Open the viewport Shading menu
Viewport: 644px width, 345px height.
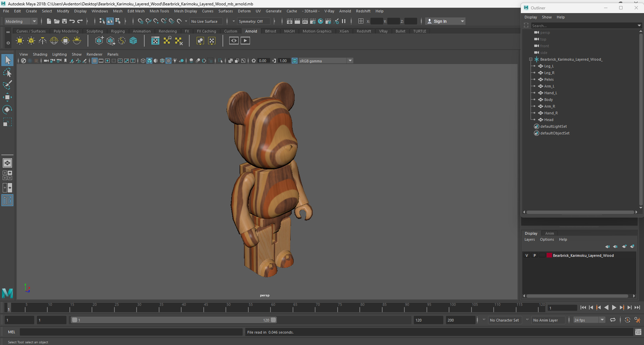[x=40, y=54]
